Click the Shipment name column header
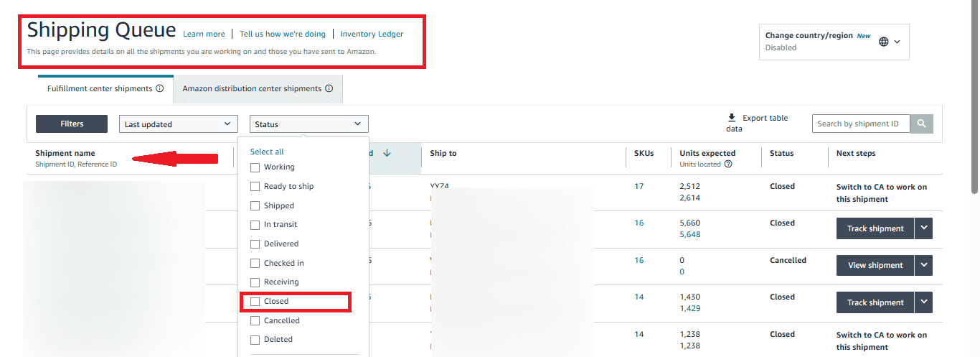The image size is (980, 357). (x=65, y=153)
